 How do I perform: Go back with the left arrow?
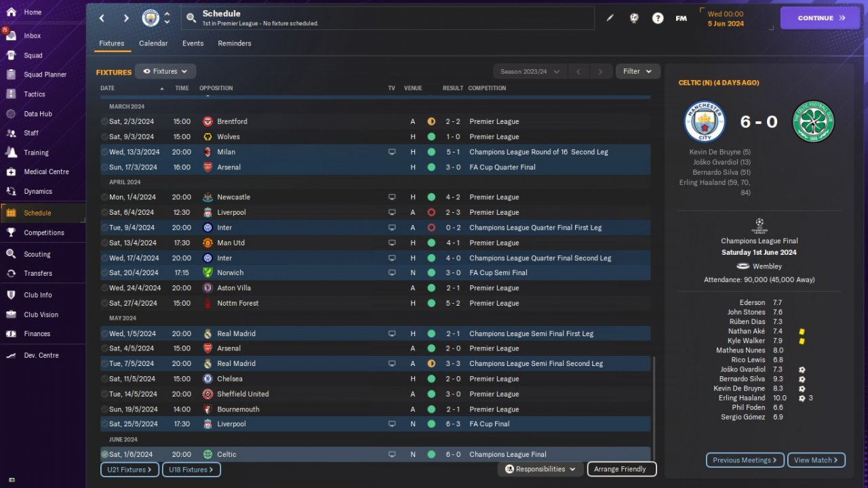click(102, 18)
